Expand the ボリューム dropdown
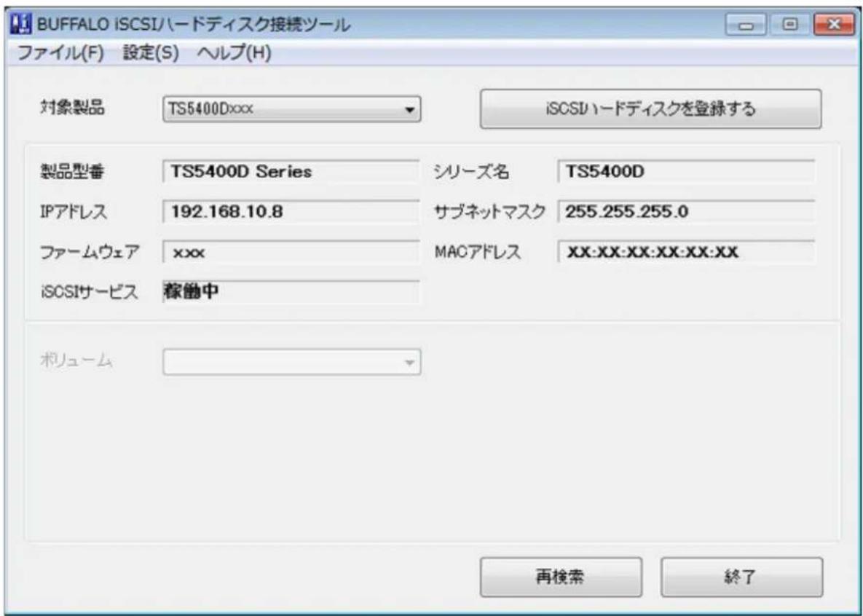The height and width of the screenshot is (616, 863). click(x=292, y=362)
